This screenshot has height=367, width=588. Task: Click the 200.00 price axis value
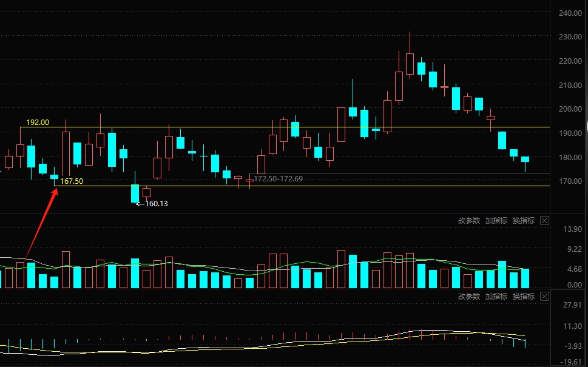pyautogui.click(x=570, y=109)
